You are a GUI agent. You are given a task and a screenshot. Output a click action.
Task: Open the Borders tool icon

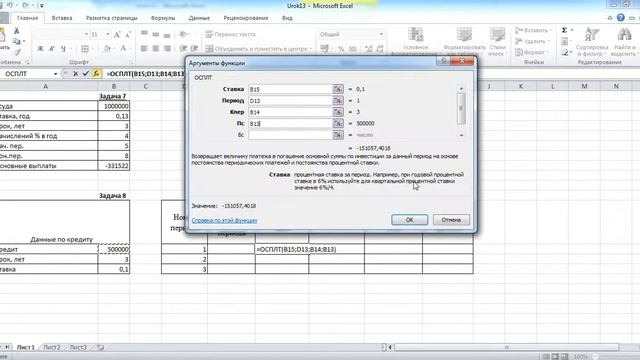pyautogui.click(x=85, y=49)
